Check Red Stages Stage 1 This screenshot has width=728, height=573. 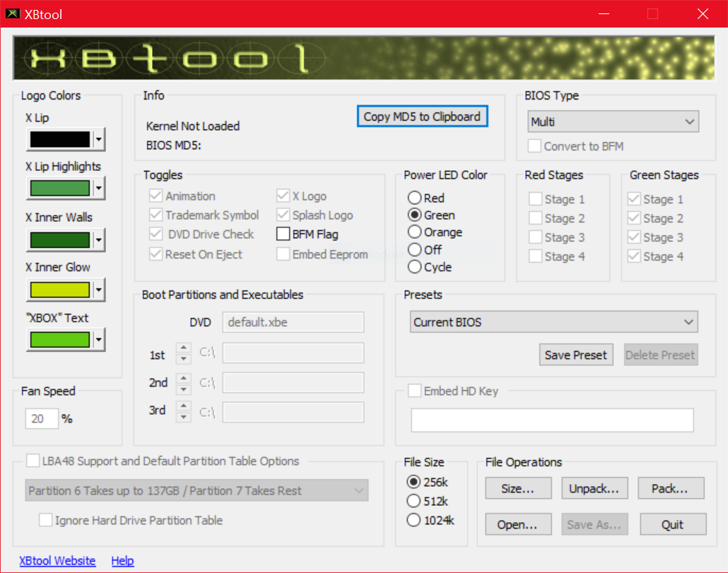pos(535,199)
